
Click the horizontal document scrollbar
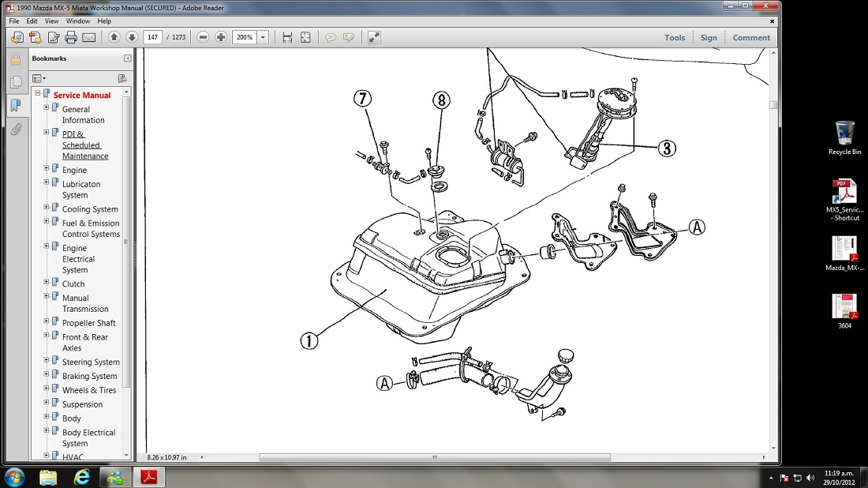tap(435, 457)
